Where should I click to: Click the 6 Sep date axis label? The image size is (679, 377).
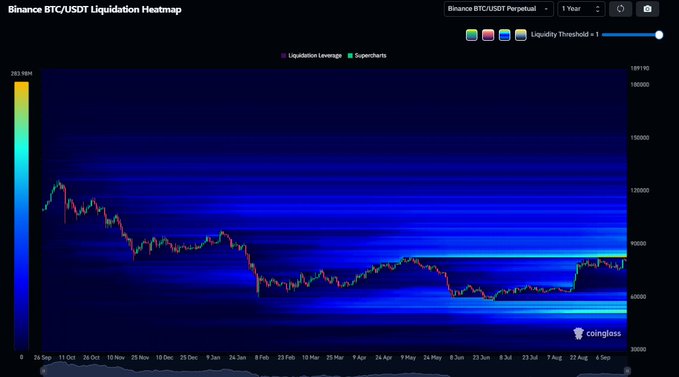tap(603, 358)
